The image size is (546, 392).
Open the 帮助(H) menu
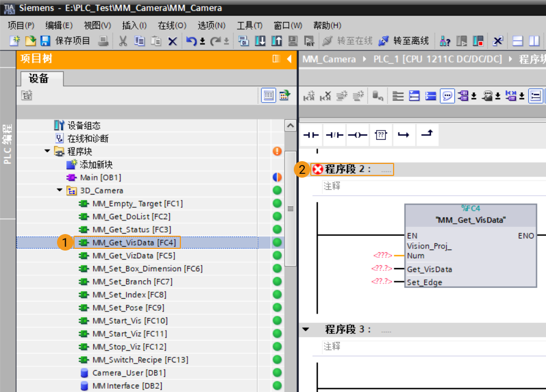point(327,25)
